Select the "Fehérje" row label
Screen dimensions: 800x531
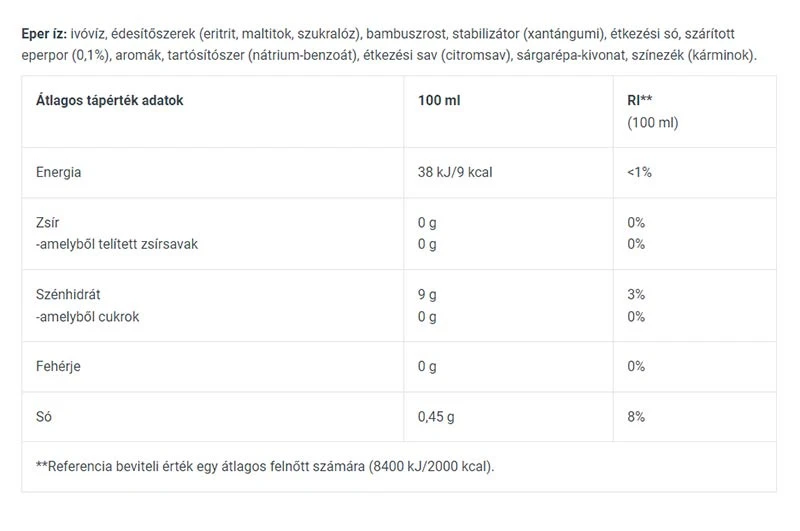[x=58, y=366]
